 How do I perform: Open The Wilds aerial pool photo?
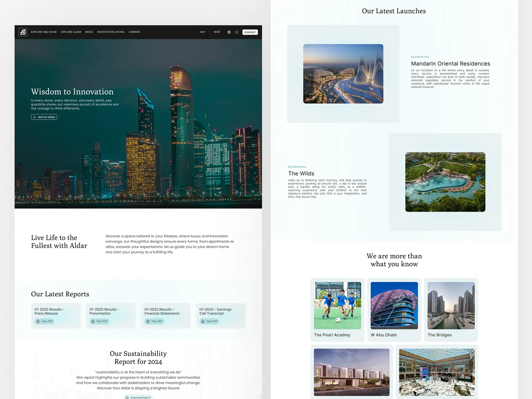point(445,182)
